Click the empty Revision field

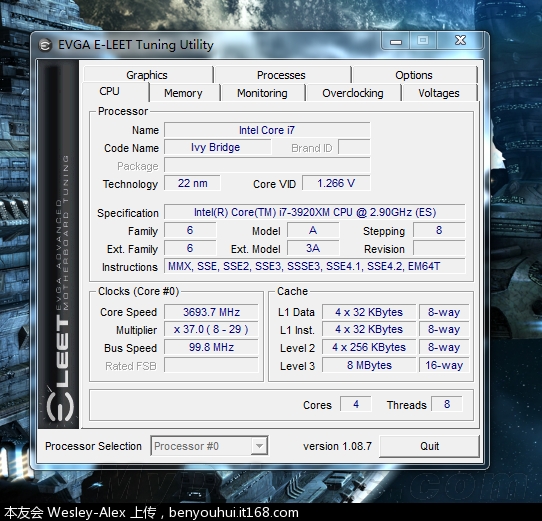tap(439, 248)
